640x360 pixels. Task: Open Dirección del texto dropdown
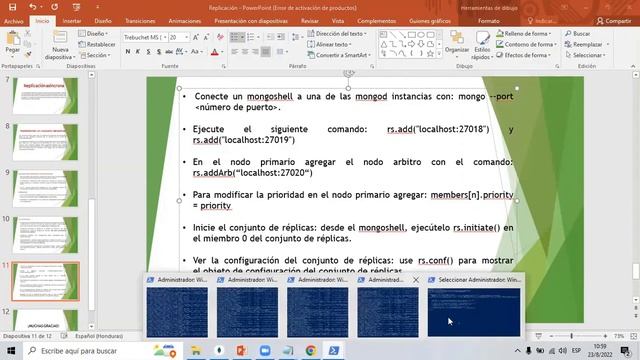click(x=337, y=33)
